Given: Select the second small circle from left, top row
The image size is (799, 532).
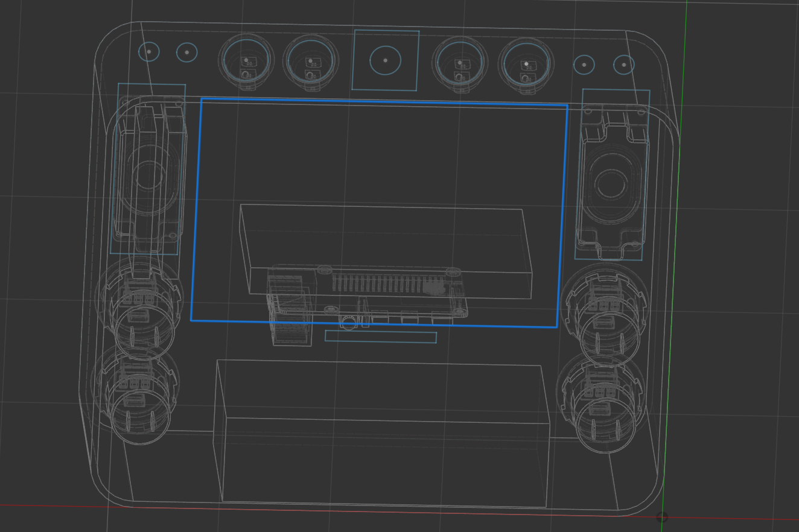Looking at the screenshot, I should click(186, 52).
